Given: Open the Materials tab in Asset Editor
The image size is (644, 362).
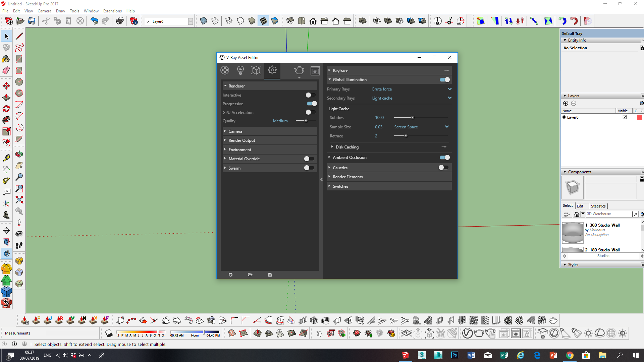Looking at the screenshot, I should [x=225, y=70].
